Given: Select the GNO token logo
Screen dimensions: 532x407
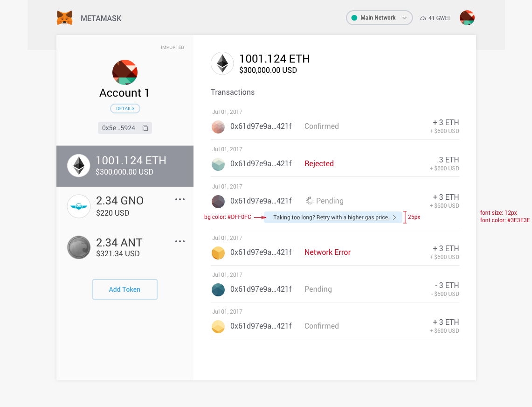Looking at the screenshot, I should 78,206.
